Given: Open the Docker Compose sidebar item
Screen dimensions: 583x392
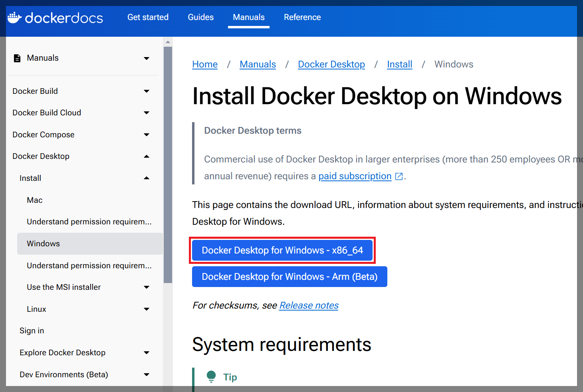Looking at the screenshot, I should [44, 135].
